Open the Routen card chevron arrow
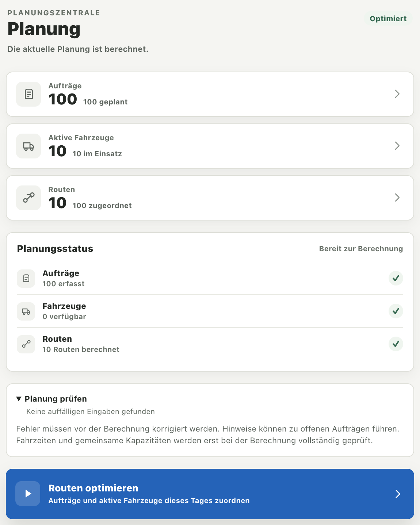This screenshot has width=420, height=525. pyautogui.click(x=397, y=198)
